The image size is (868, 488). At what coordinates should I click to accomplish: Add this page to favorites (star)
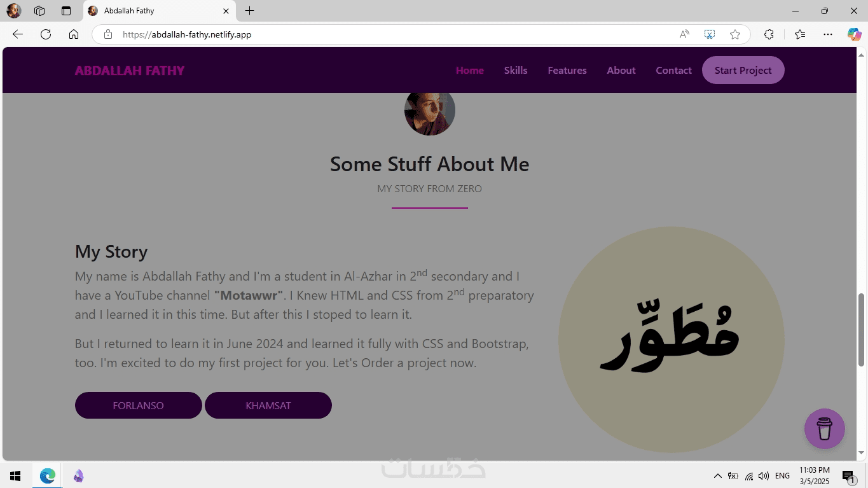[735, 34]
